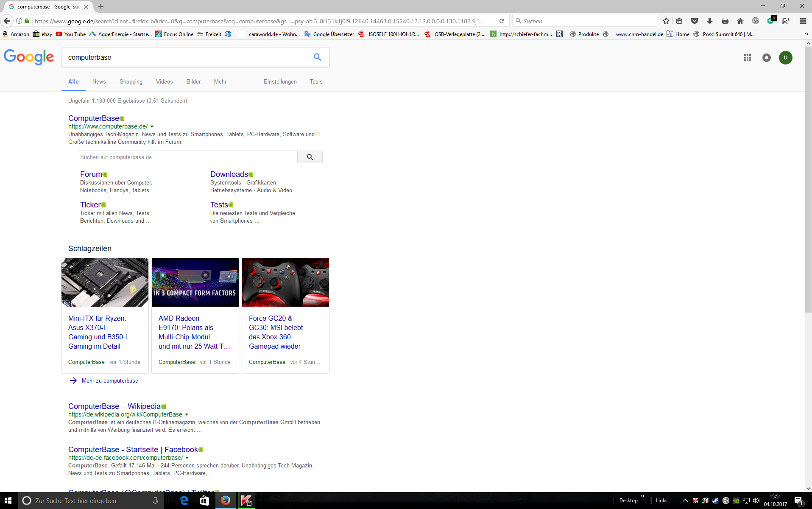Expand dropdown arrow beside Facebook result URL
Viewport: 812px width, 509px height.
pyautogui.click(x=187, y=458)
